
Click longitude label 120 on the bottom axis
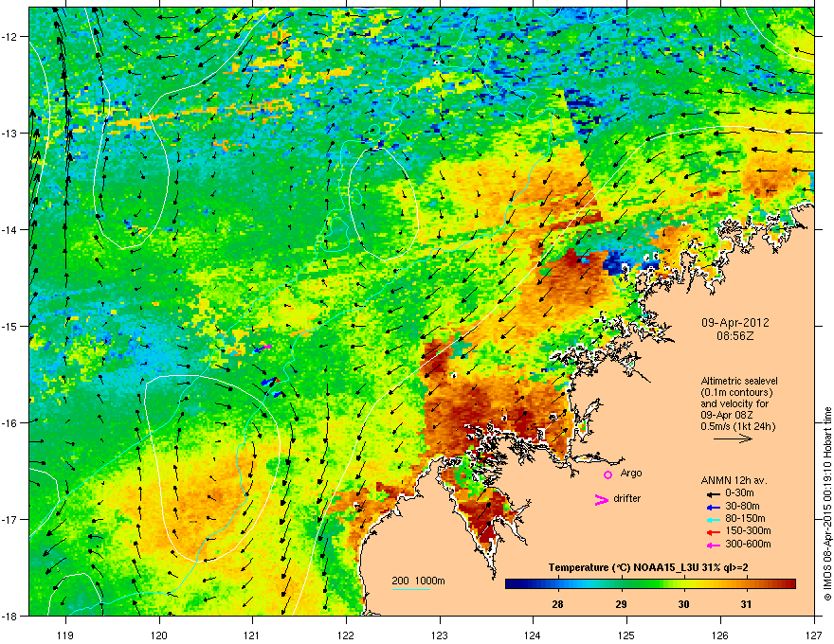click(159, 635)
